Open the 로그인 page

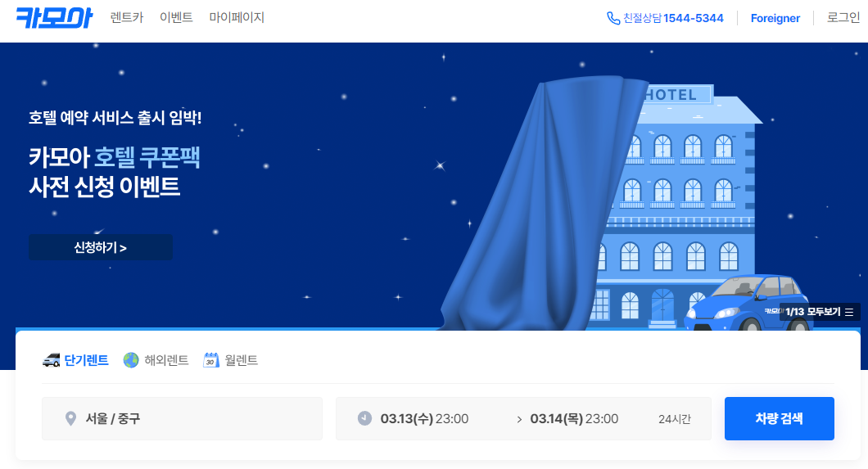pyautogui.click(x=843, y=18)
